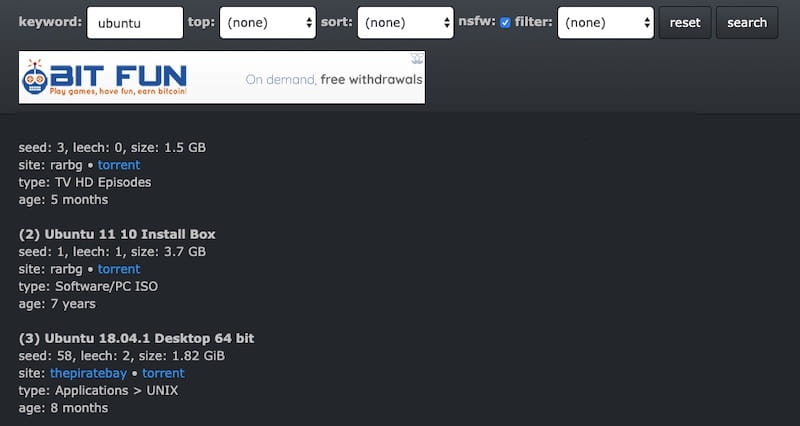Screen dimensions: 800x426
Task: Visit the thepiratebay site link
Action: coord(88,373)
